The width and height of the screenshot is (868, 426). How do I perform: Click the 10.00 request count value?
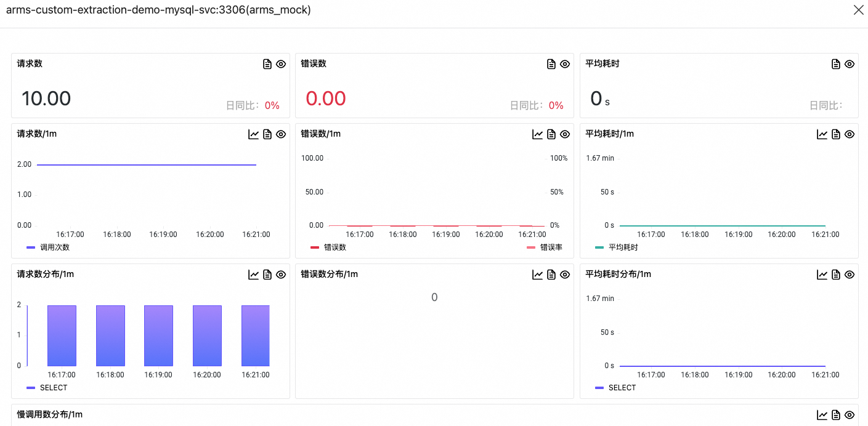[46, 98]
